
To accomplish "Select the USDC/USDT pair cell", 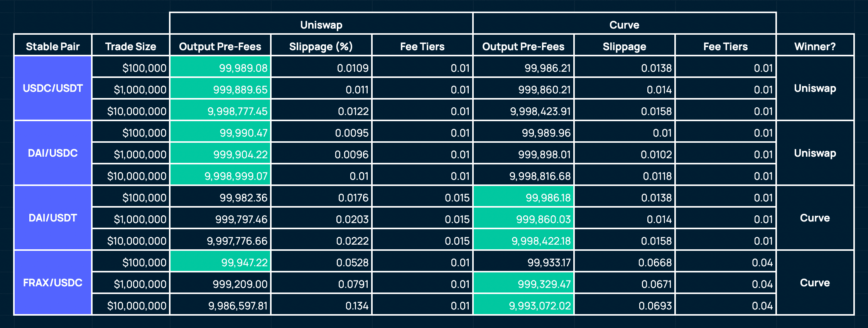I will point(53,88).
